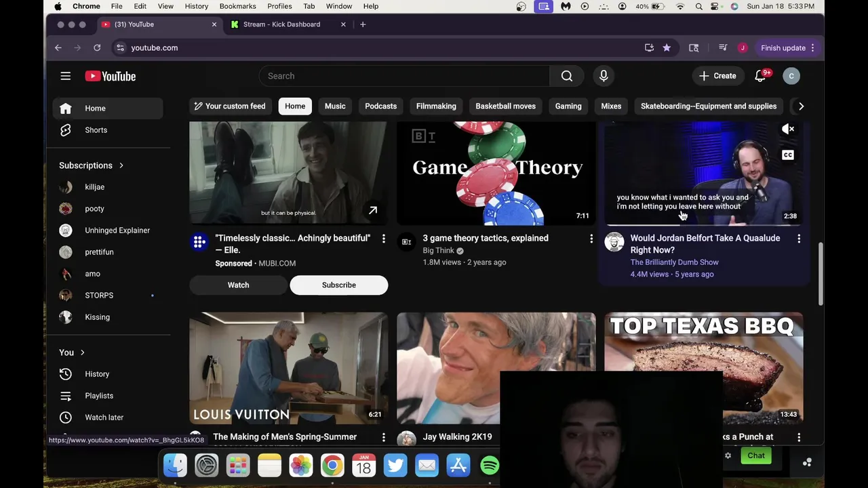
Task: Open Calendar from the Dock
Action: [x=363, y=465]
